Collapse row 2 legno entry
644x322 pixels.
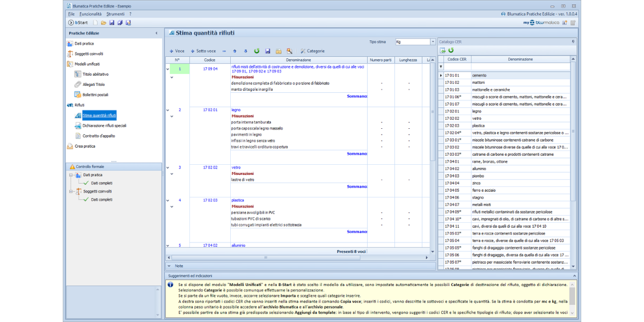click(x=168, y=110)
